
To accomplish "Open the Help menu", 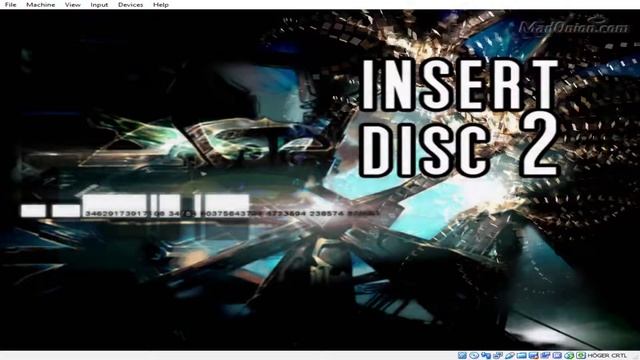I will click(161, 4).
